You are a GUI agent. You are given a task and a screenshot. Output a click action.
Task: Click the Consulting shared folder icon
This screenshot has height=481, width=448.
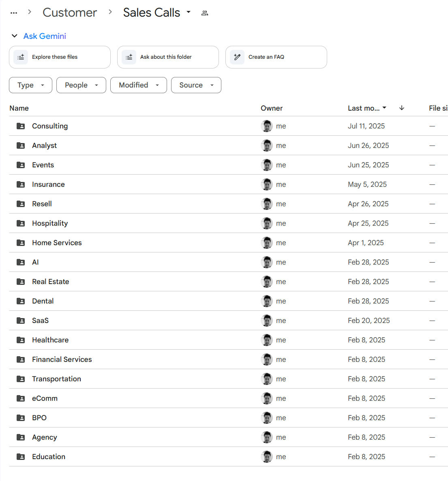tap(21, 126)
